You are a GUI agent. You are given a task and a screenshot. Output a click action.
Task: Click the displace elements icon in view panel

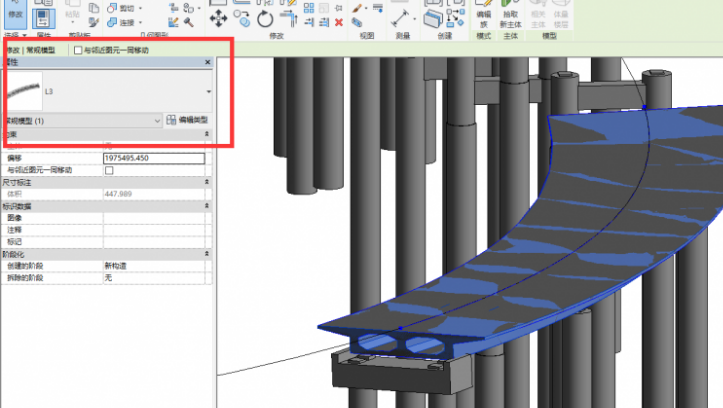(357, 22)
